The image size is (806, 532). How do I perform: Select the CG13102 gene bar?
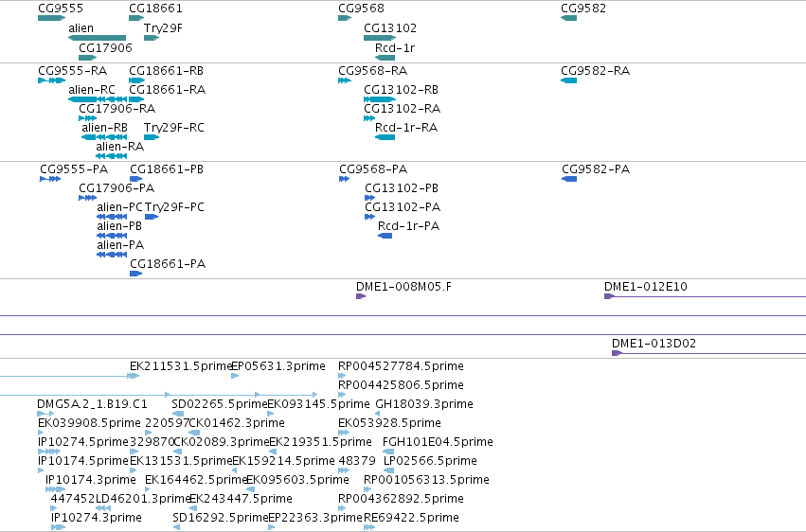click(380, 38)
